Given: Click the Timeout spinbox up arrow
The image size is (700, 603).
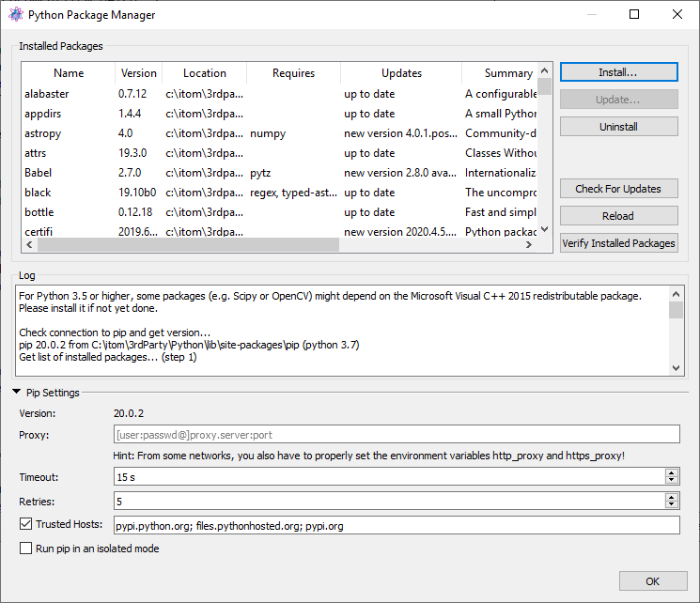Looking at the screenshot, I should (671, 472).
